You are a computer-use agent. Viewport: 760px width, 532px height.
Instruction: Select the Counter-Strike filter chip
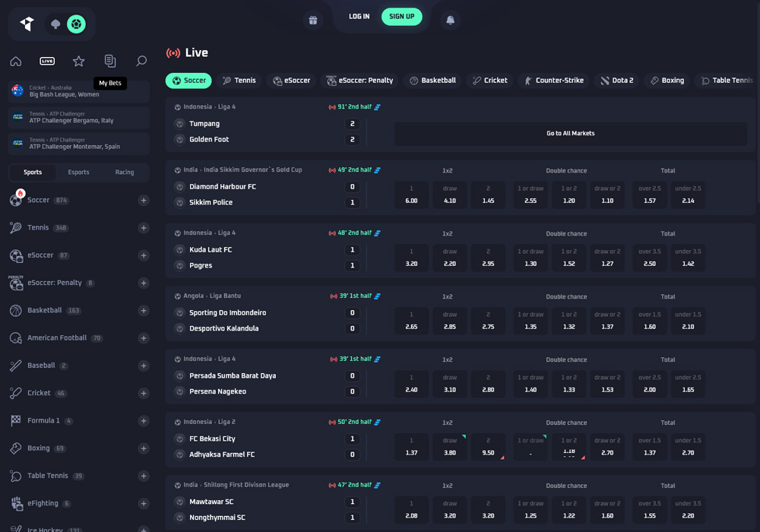point(553,80)
